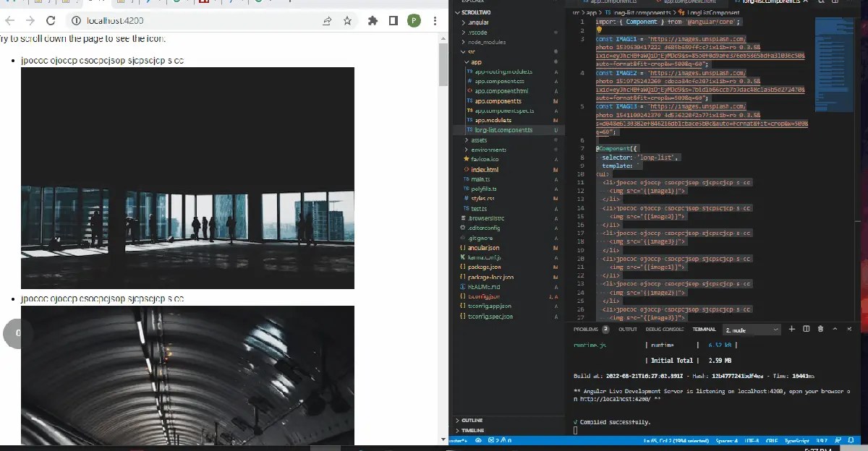Kill the active terminal using trash icon
The image size is (868, 451).
click(x=821, y=329)
